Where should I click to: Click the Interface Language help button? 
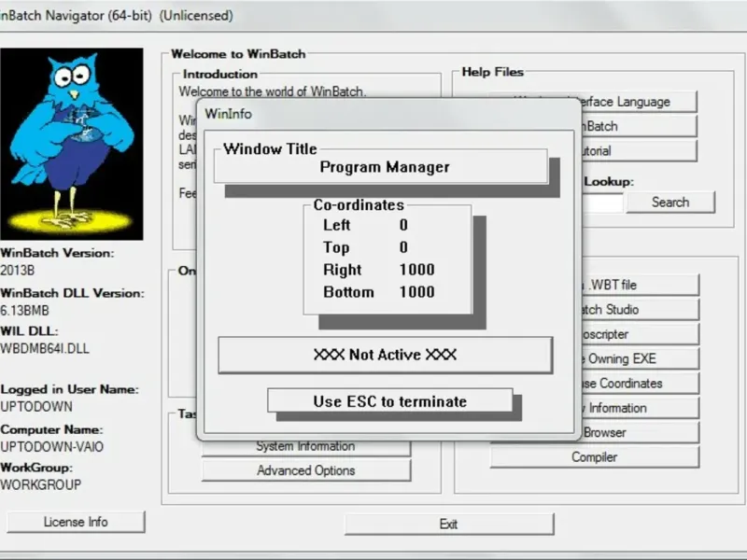point(639,102)
